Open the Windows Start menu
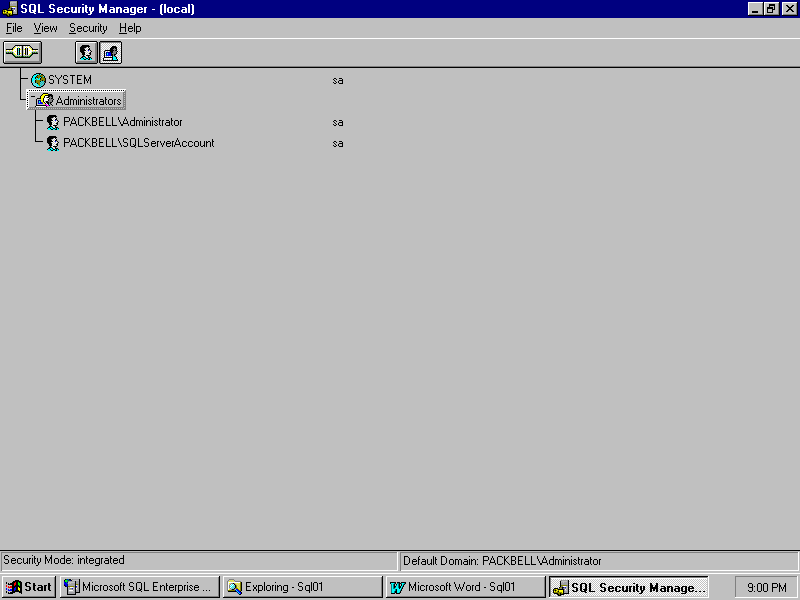Screen dimensions: 800x600 29,587
